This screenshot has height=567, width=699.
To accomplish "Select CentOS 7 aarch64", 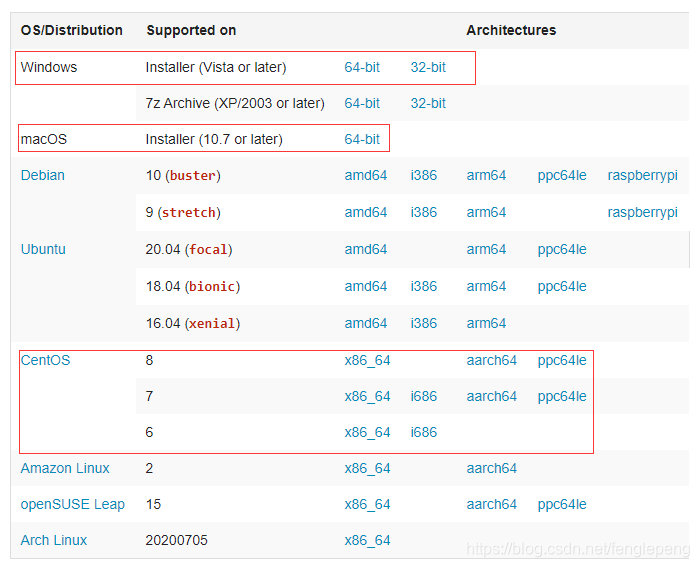I will 491,396.
